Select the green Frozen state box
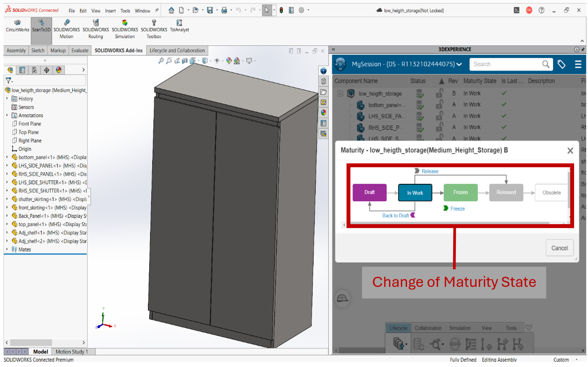Image resolution: width=588 pixels, height=367 pixels. point(460,192)
